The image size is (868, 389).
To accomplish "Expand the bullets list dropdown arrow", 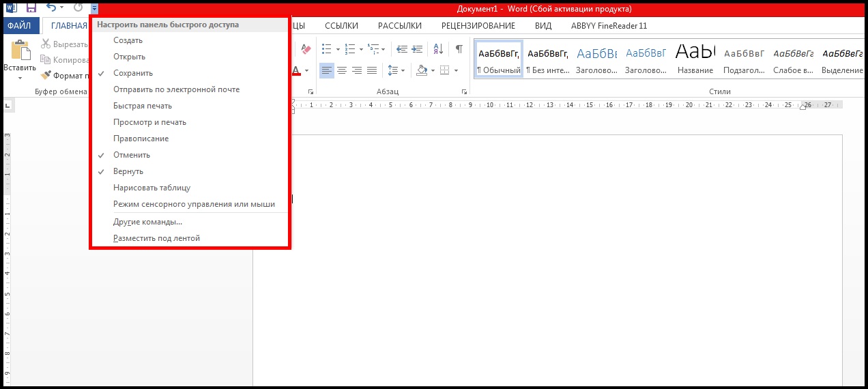I will click(337, 49).
